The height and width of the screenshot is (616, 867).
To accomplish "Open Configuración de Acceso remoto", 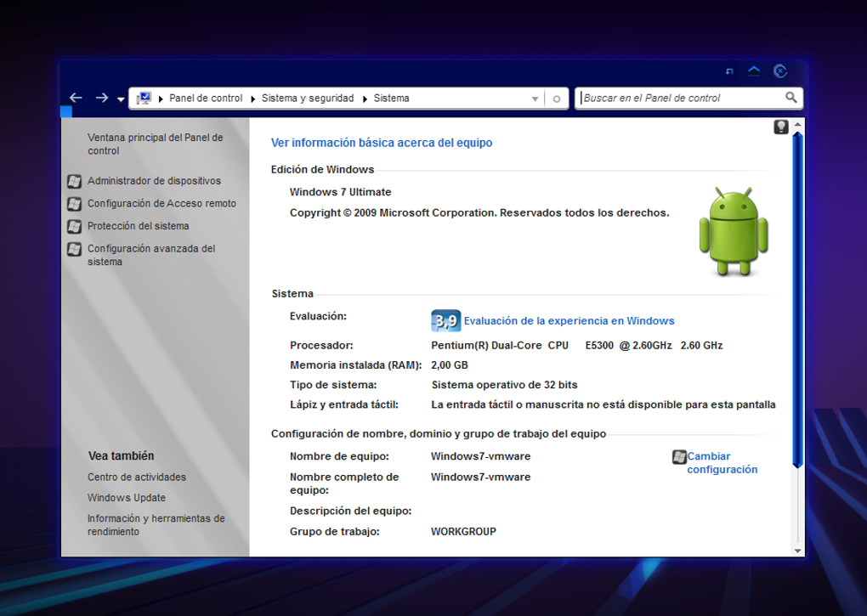I will pyautogui.click(x=161, y=203).
